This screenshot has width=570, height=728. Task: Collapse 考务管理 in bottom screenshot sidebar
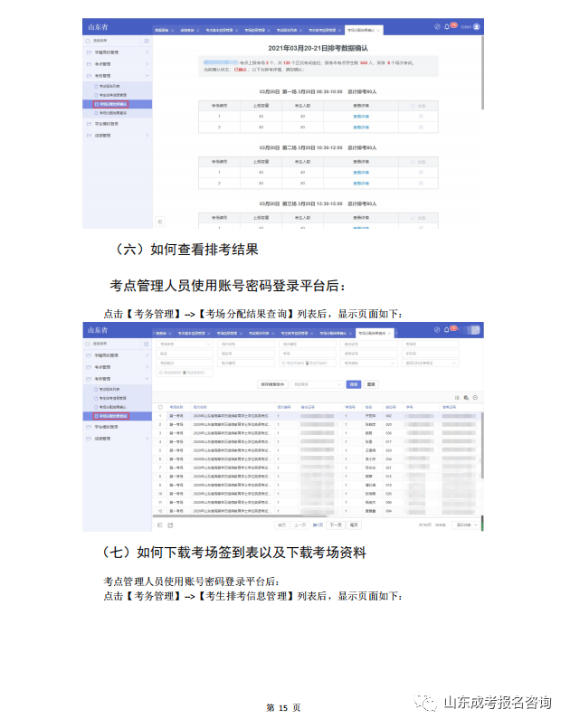118,379
